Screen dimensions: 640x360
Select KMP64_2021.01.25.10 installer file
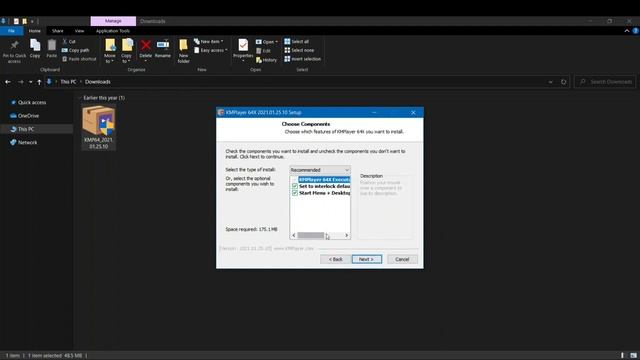pyautogui.click(x=98, y=127)
